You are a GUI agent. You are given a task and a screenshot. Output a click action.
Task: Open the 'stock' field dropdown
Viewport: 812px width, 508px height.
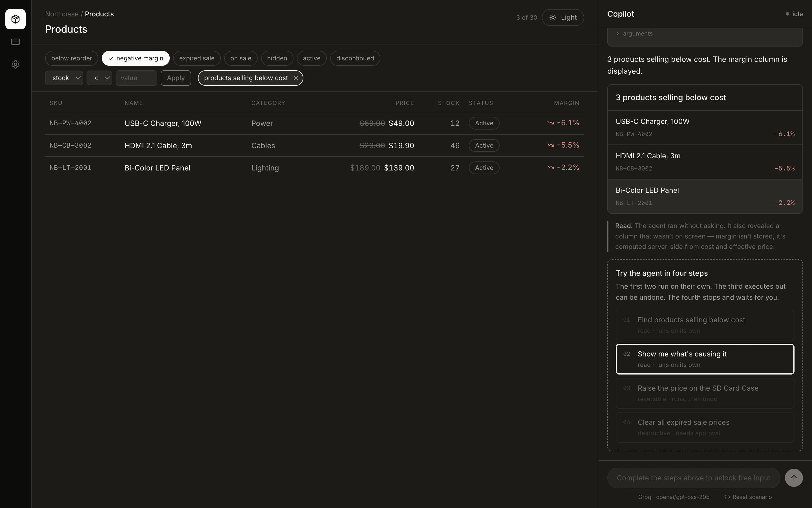point(64,78)
